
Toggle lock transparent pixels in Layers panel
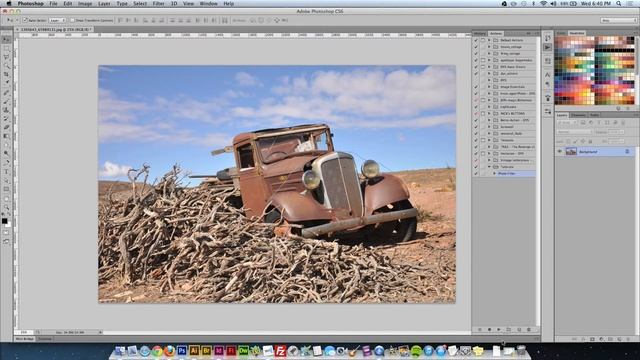pyautogui.click(x=569, y=141)
